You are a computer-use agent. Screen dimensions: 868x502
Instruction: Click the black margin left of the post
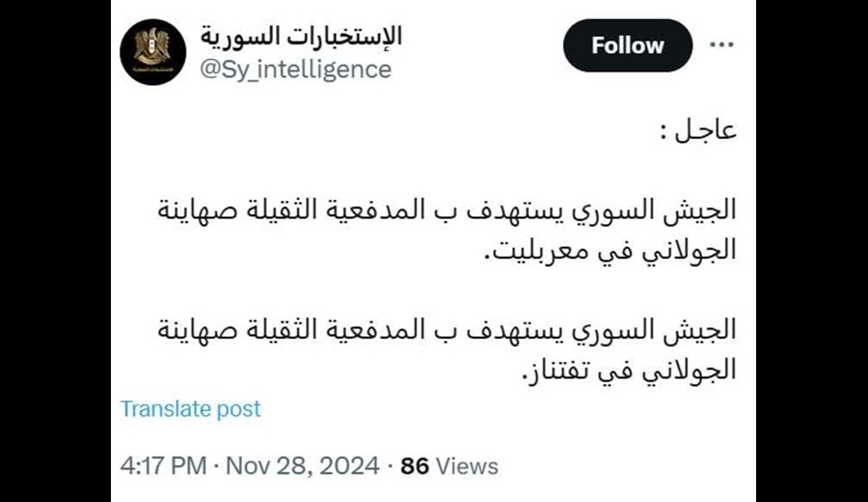(55, 251)
